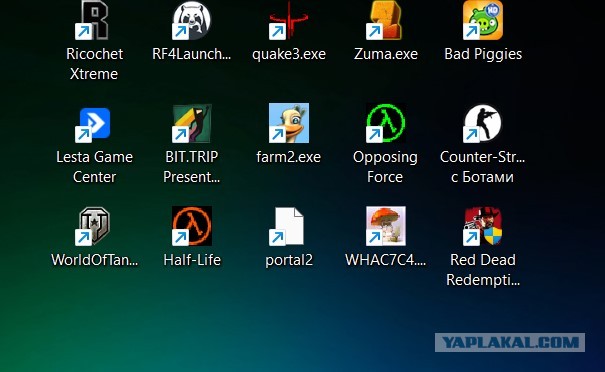Open the farm2.exe ostrich icon
Image resolution: width=605 pixels, height=372 pixels.
click(289, 123)
